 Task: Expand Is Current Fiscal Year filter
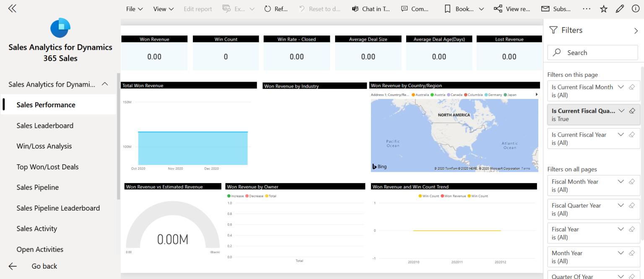tap(621, 134)
